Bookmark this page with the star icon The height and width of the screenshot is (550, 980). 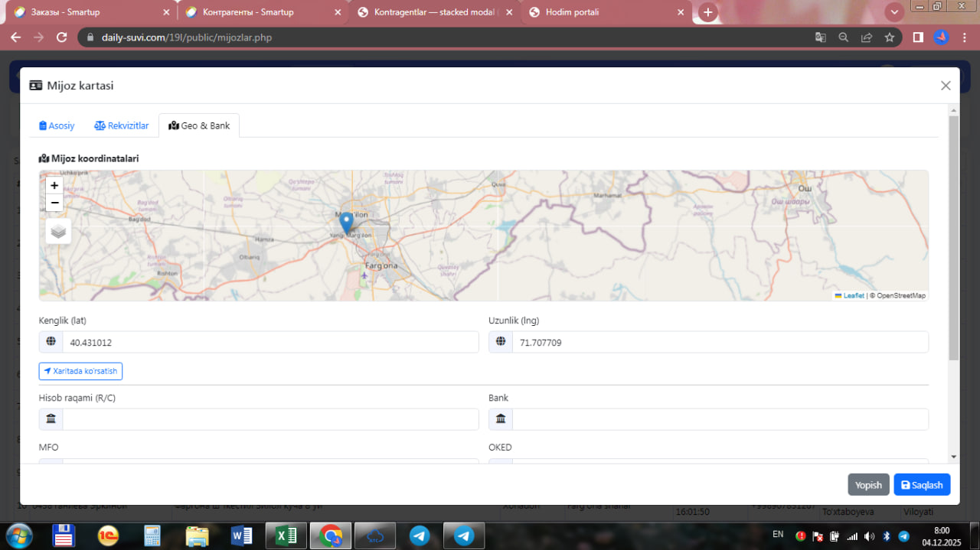tap(889, 37)
